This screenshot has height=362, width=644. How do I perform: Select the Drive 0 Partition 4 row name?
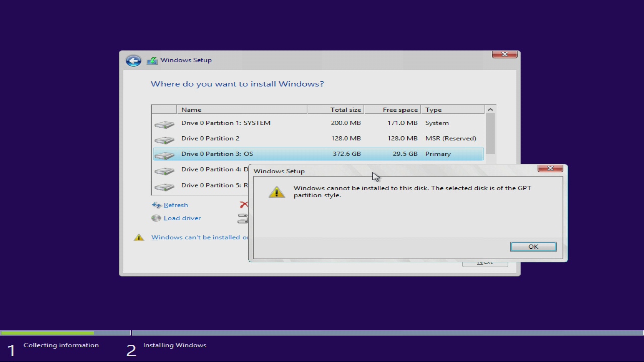[215, 169]
